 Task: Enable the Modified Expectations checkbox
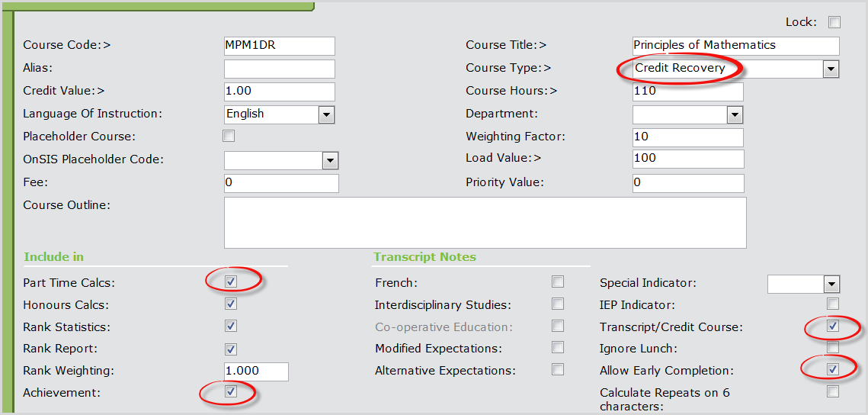[x=558, y=348]
